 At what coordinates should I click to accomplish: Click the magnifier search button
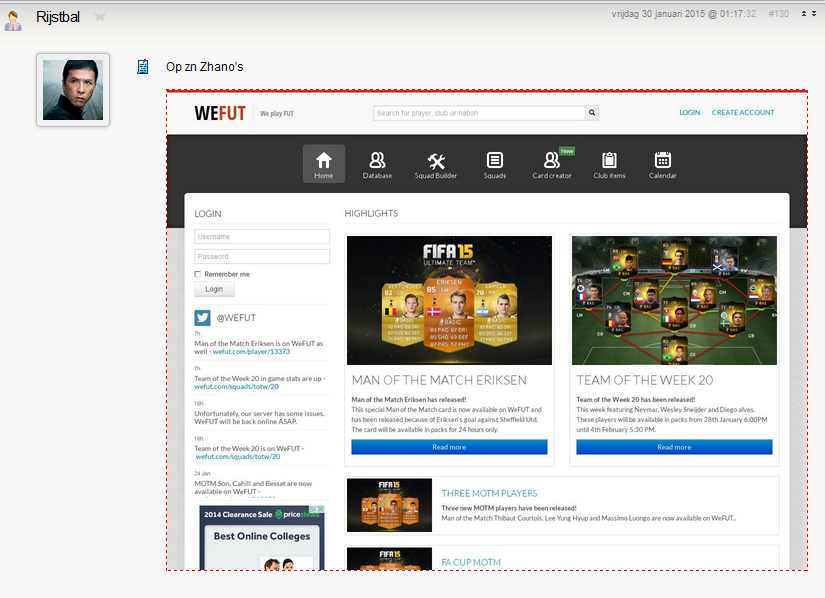[x=592, y=113]
